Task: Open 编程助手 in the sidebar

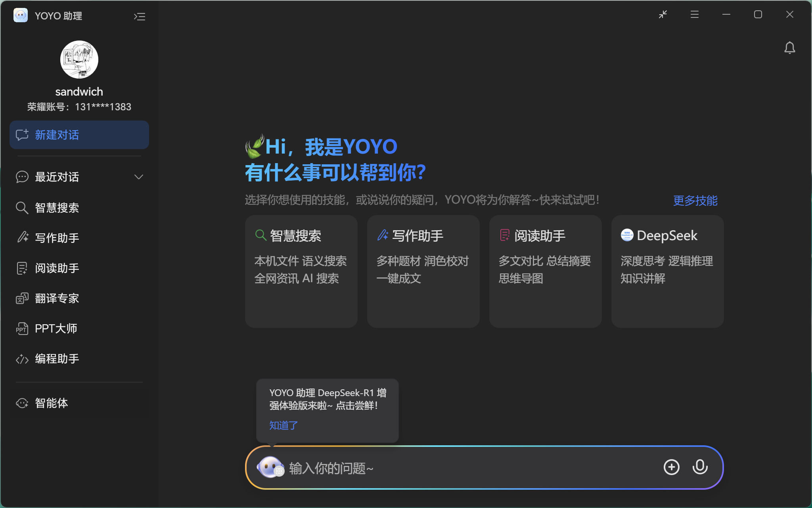Action: [79, 359]
